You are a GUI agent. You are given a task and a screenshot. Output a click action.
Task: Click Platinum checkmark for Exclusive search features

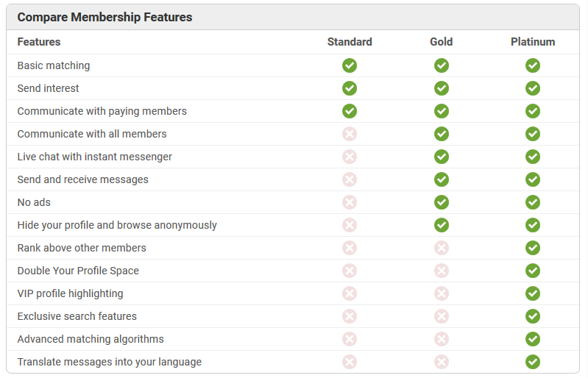tap(533, 316)
